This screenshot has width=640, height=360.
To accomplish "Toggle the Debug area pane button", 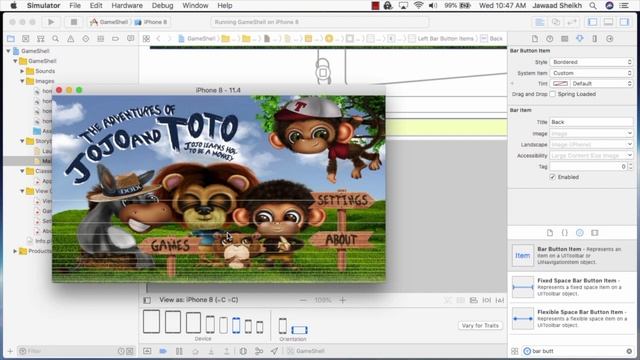I will (x=608, y=22).
